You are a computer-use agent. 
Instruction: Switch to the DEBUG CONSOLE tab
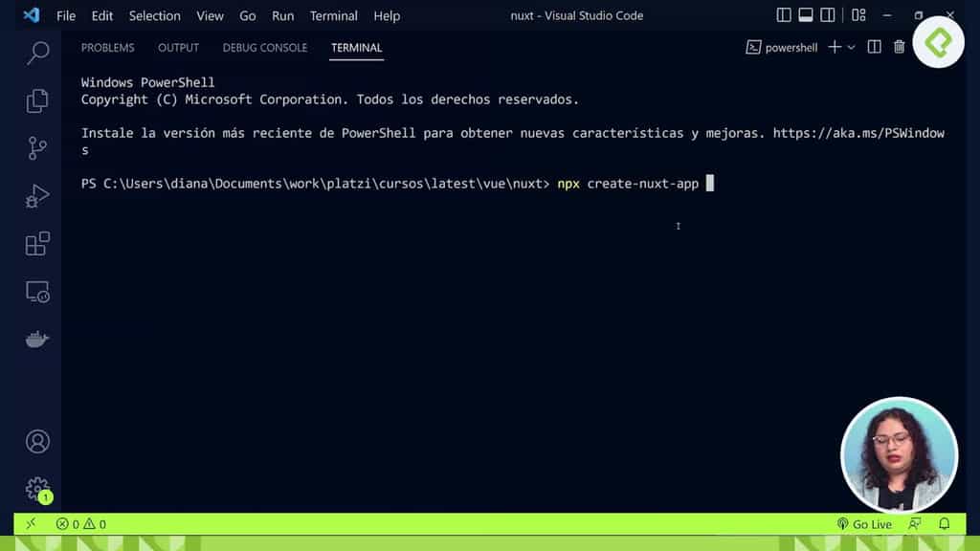265,47
